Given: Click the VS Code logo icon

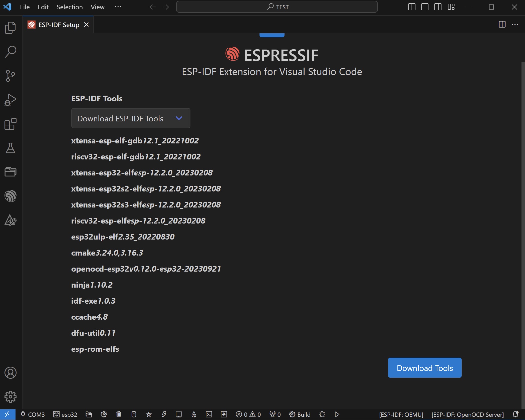Looking at the screenshot, I should [x=8, y=7].
